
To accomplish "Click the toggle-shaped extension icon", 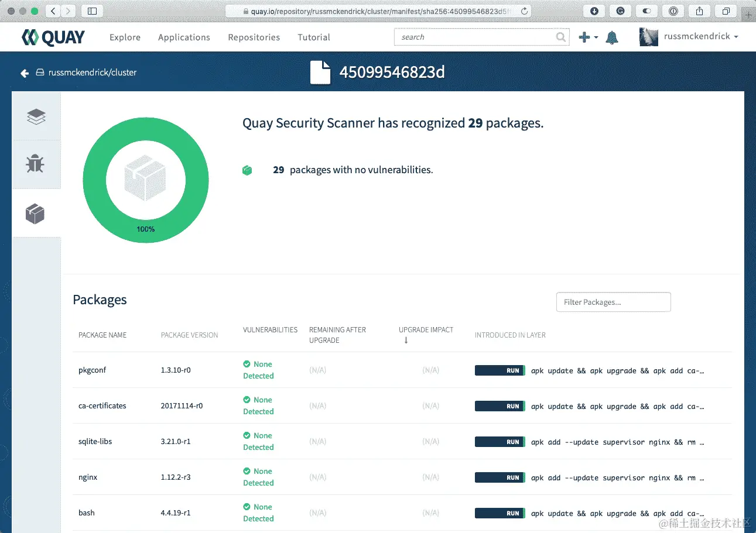I will [647, 11].
